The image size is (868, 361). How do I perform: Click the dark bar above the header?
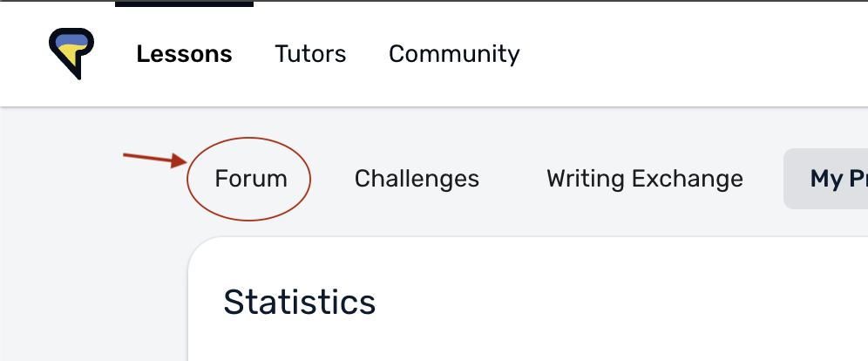coord(185,3)
